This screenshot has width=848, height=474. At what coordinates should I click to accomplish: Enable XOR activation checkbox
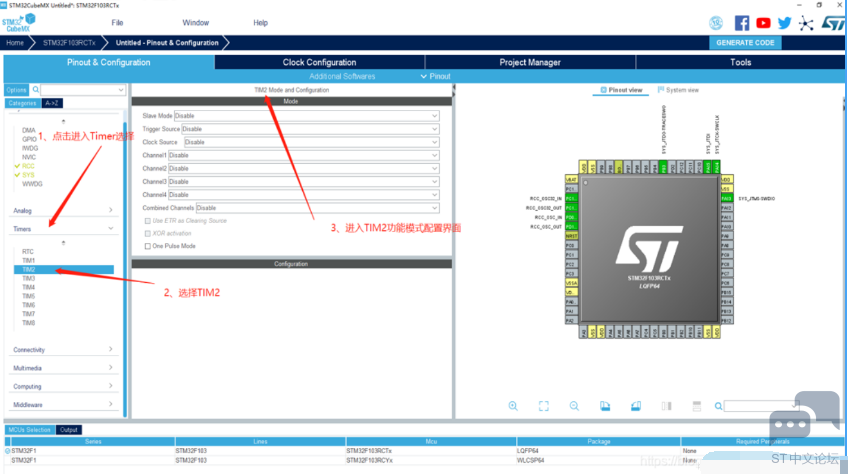click(x=148, y=233)
